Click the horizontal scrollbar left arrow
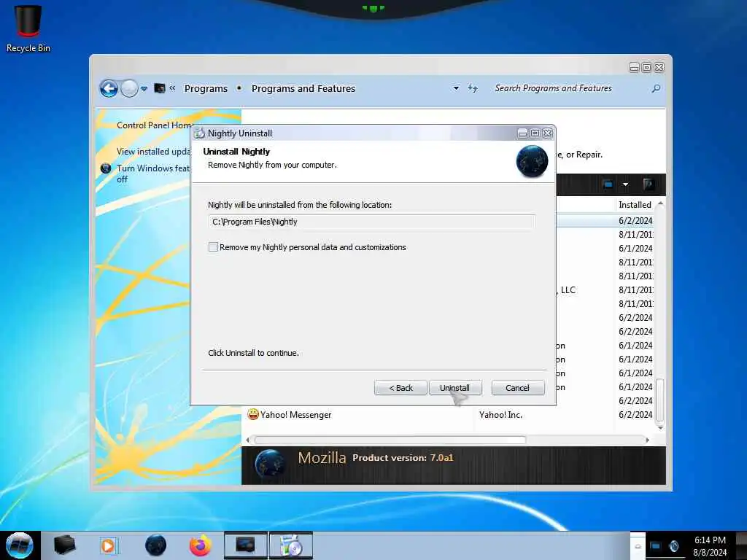This screenshot has width=747, height=560. point(247,440)
